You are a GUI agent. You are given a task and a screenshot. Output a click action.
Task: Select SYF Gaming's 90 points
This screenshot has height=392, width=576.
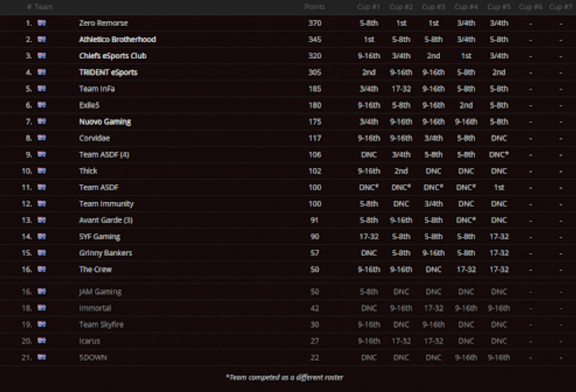pos(314,237)
